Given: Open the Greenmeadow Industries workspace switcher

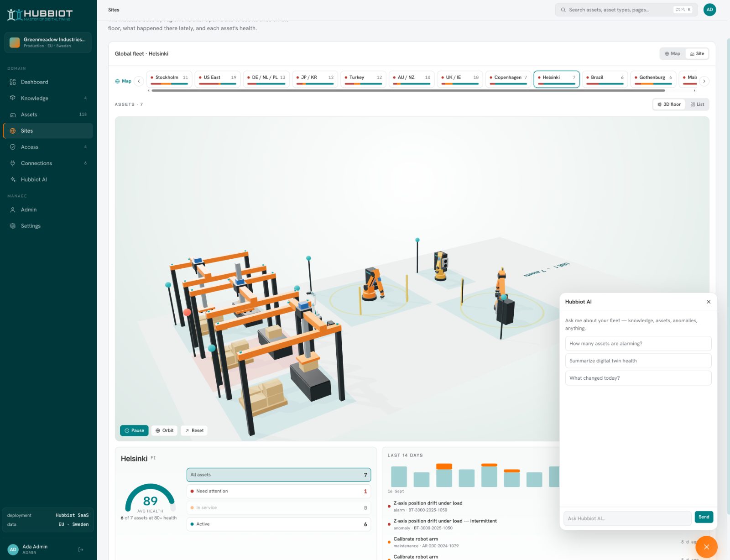Looking at the screenshot, I should pyautogui.click(x=48, y=42).
